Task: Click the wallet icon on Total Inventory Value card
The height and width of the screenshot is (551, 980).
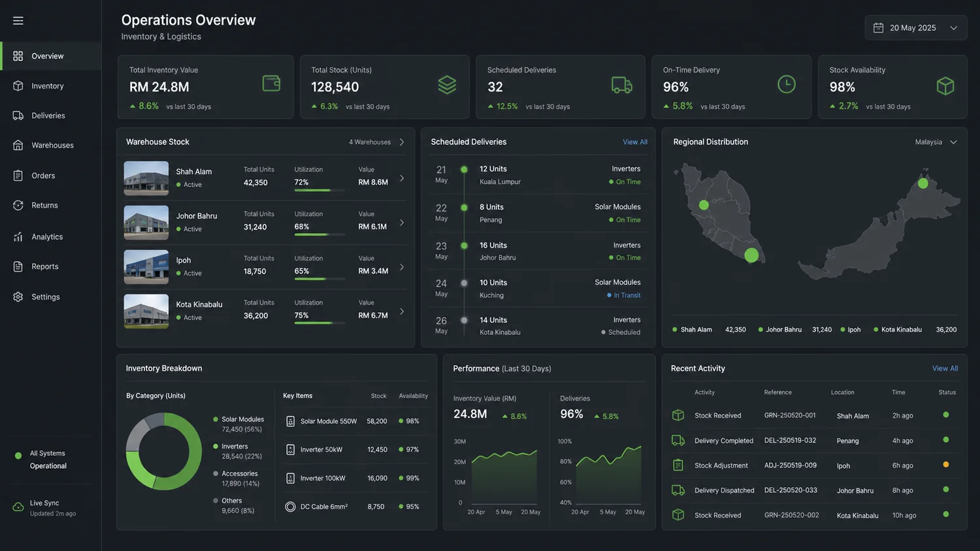Action: pyautogui.click(x=271, y=84)
